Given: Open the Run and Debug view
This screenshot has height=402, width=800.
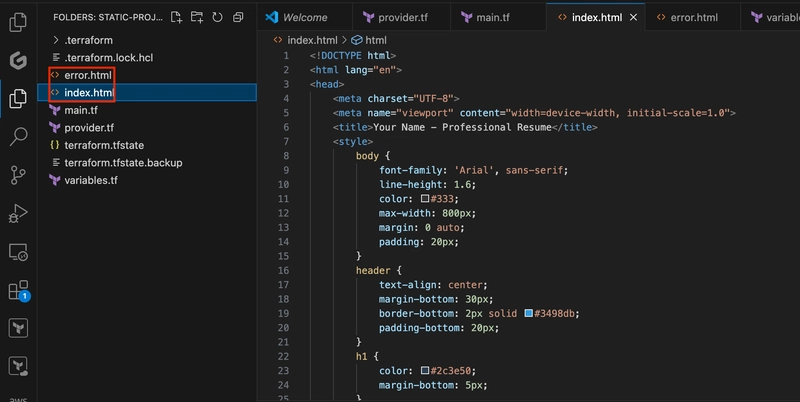Looking at the screenshot, I should tap(18, 213).
